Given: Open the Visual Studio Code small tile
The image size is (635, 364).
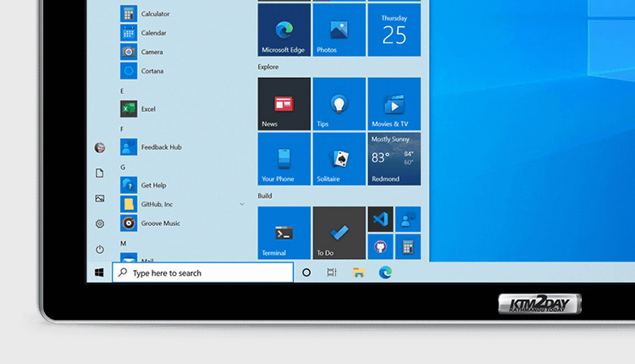Looking at the screenshot, I should (x=380, y=219).
